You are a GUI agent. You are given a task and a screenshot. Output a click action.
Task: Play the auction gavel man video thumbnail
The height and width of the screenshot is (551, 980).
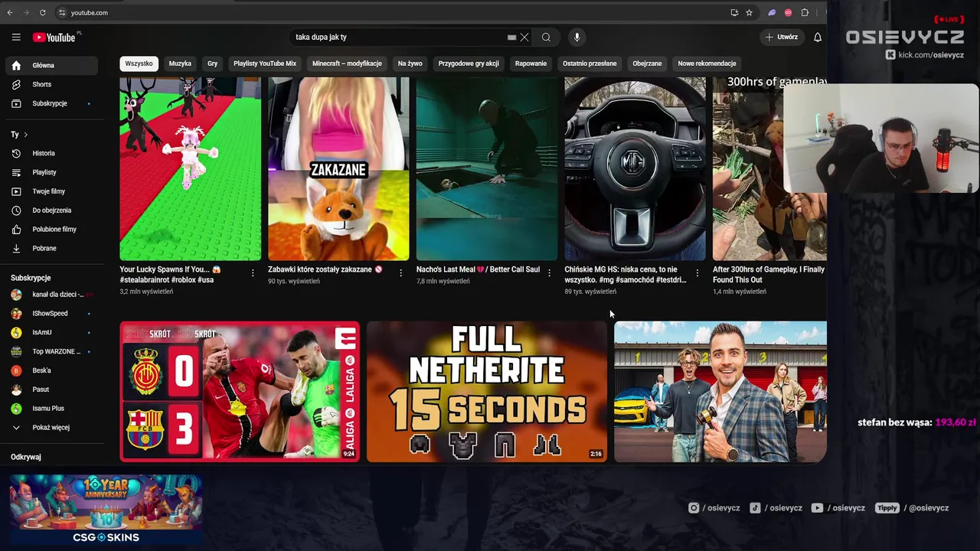pyautogui.click(x=720, y=392)
